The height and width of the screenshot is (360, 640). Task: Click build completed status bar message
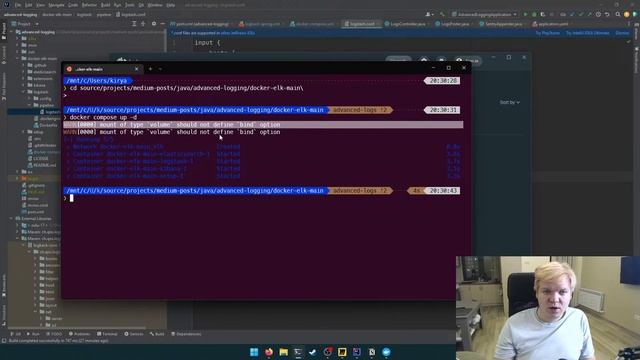pos(58,340)
